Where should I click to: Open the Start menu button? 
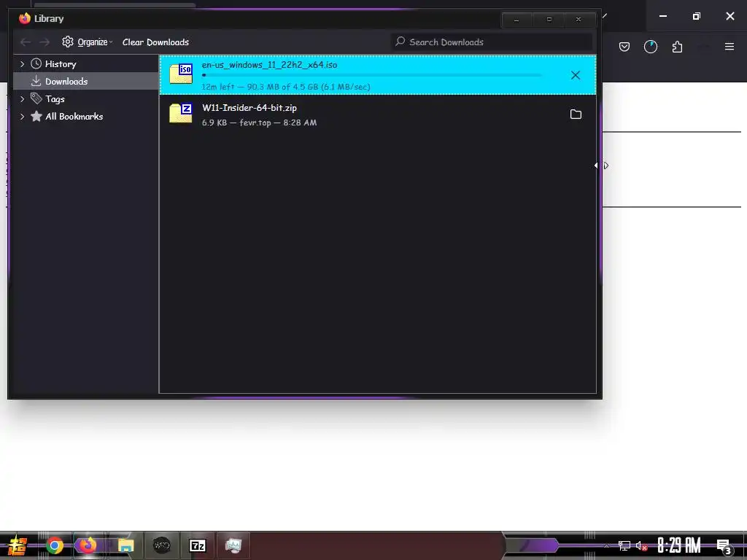(x=18, y=545)
